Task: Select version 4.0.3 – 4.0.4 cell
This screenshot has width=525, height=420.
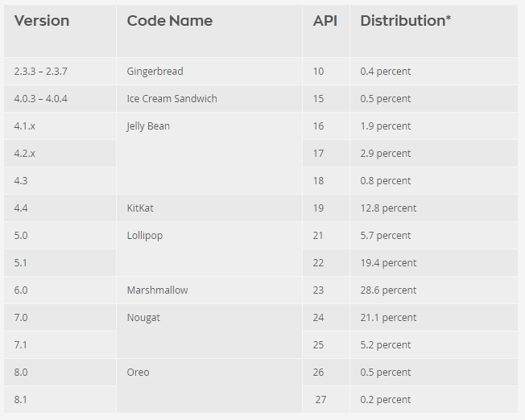Action: point(60,99)
